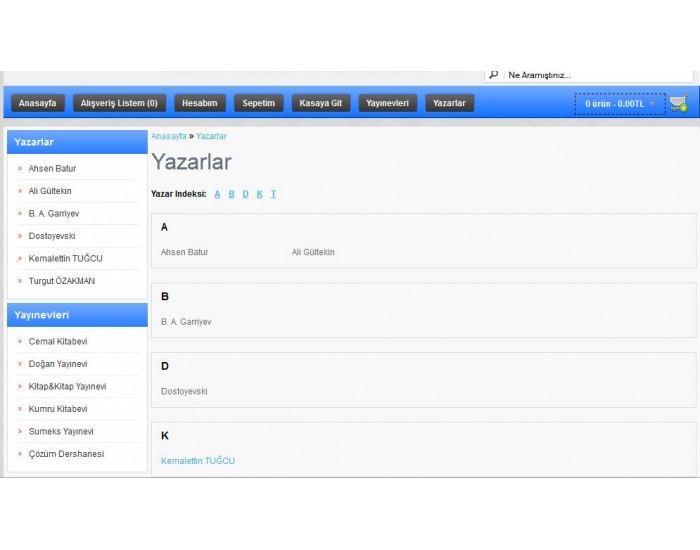Jump to letter T in Yazar Indeksi
The width and height of the screenshot is (700, 550).
(x=273, y=194)
